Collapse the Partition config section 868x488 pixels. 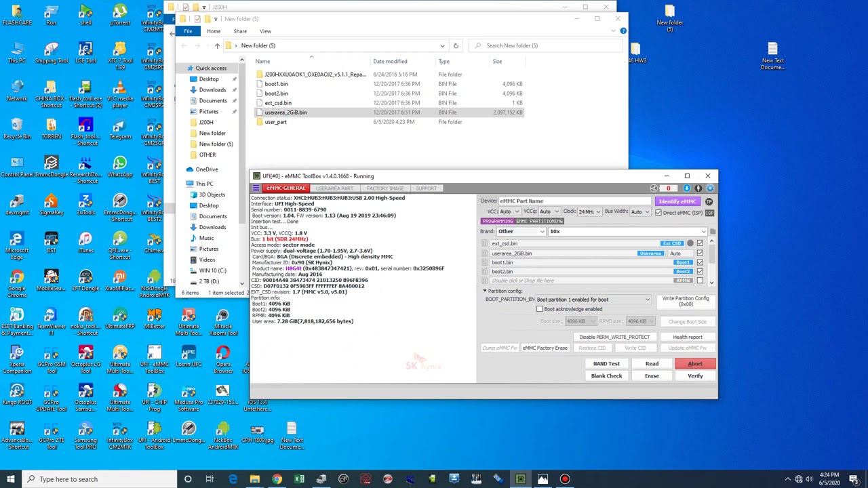[x=485, y=291]
